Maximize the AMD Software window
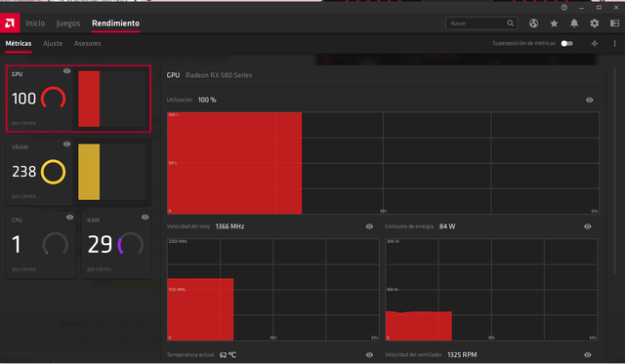Viewport: 625px width, 364px height. 599,8
